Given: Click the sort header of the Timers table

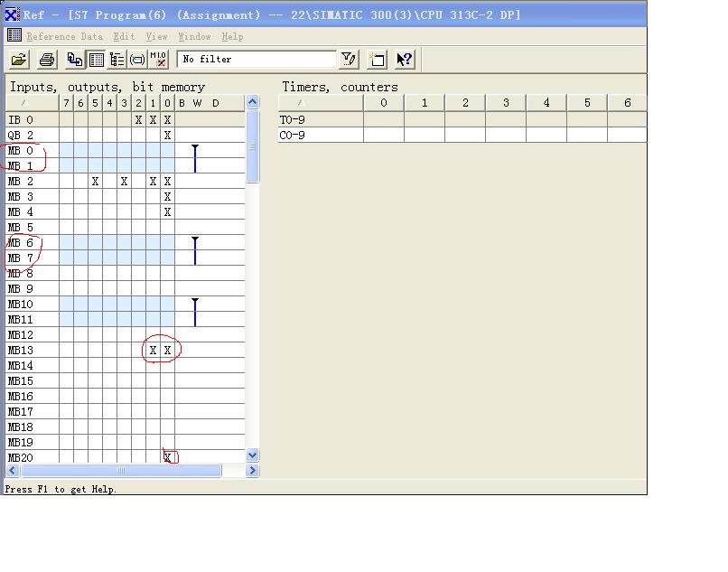Looking at the screenshot, I should click(x=321, y=103).
